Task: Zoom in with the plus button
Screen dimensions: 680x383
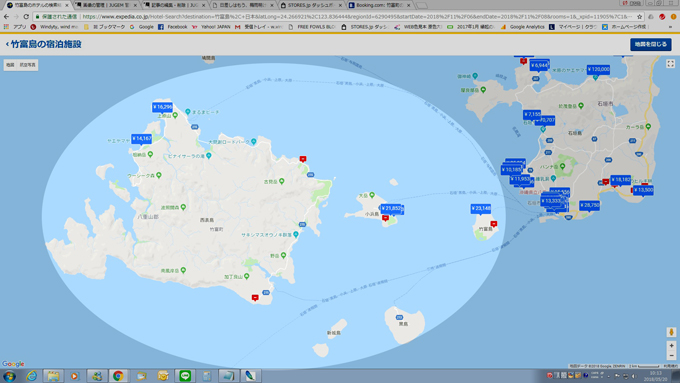Action: coord(671,346)
